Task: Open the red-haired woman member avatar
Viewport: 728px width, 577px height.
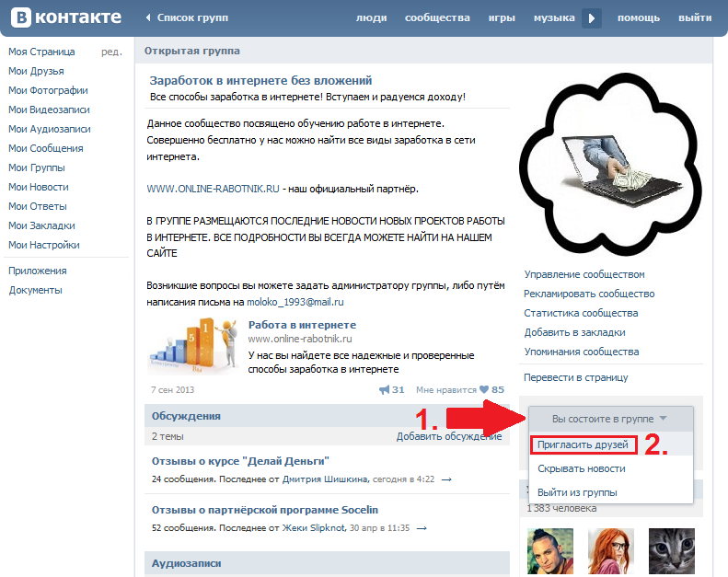Action: click(x=611, y=551)
